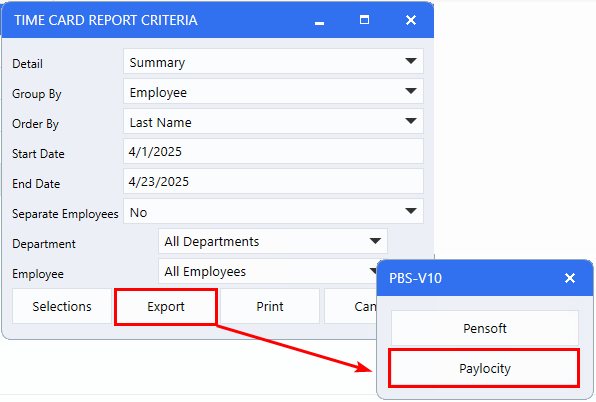Choose Paylocity in the PBS-V10 popup
The image size is (596, 402).
[x=485, y=368]
